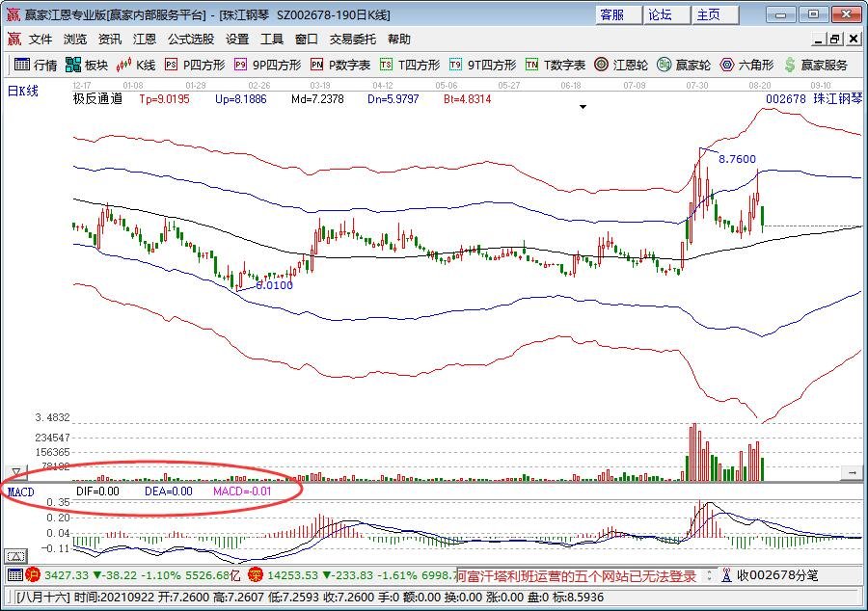Click the antenna icon beside 收002678分笔
This screenshot has width=868, height=611.
[726, 575]
